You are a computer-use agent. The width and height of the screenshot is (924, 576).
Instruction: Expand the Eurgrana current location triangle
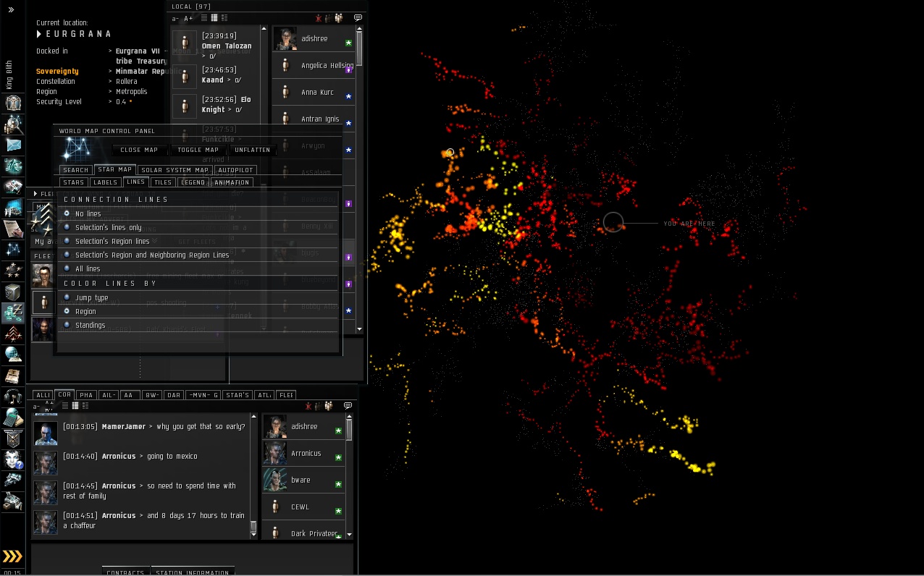pos(39,34)
